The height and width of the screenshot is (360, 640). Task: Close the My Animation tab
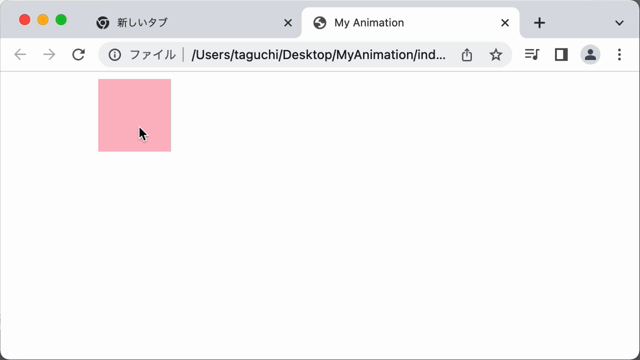[x=505, y=23]
